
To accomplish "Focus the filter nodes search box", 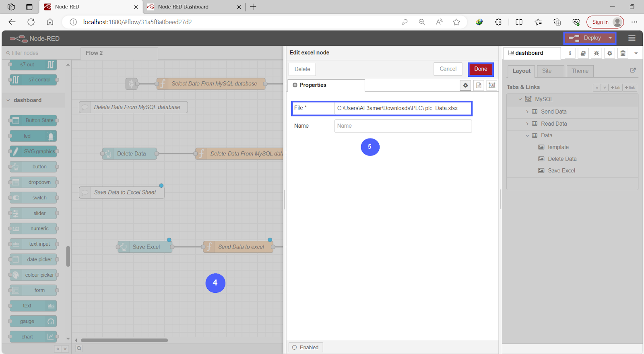I will (x=40, y=53).
